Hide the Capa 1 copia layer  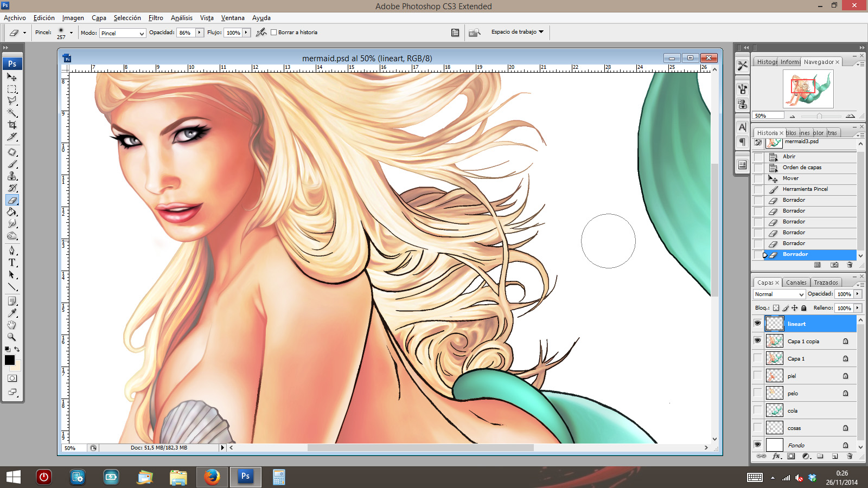[x=757, y=341]
